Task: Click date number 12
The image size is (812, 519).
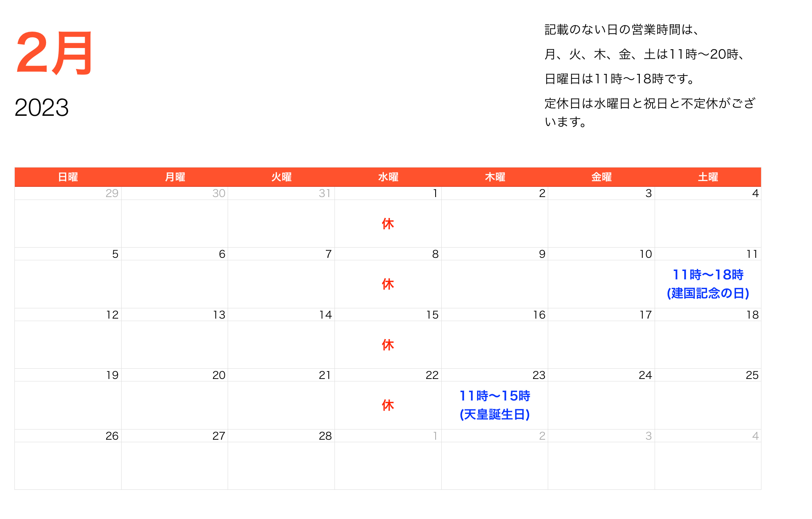Action: 112,315
